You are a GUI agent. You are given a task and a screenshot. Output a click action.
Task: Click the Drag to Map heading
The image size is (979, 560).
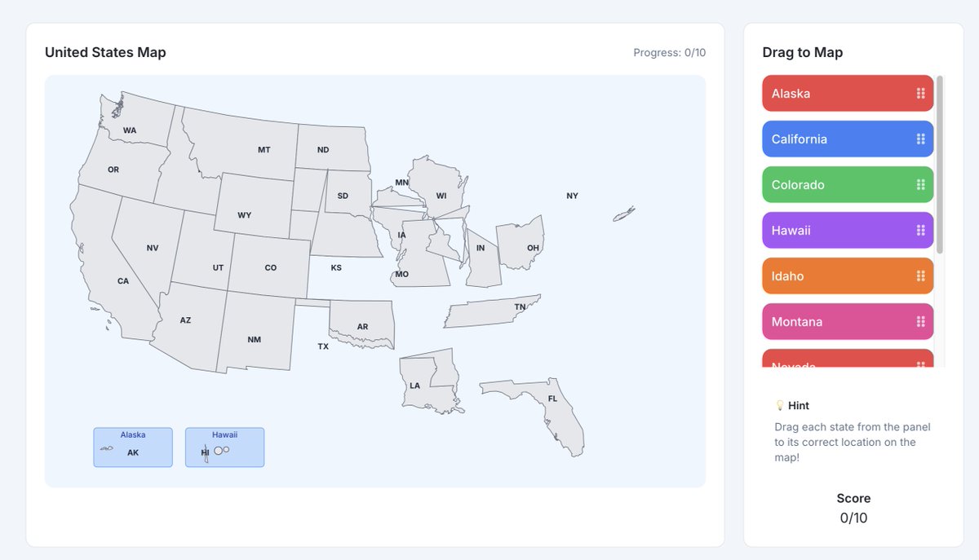tap(803, 53)
